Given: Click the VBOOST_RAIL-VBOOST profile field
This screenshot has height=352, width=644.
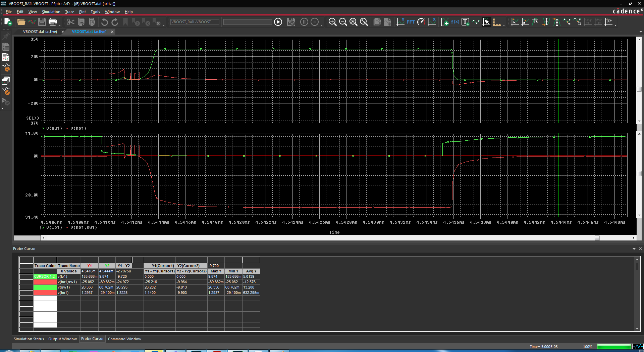Looking at the screenshot, I should [x=195, y=22].
